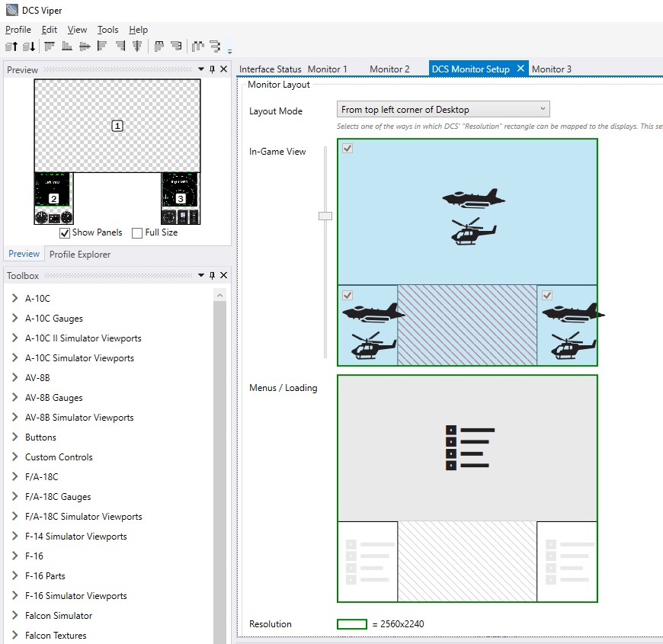This screenshot has height=644, width=663.
Task: Switch to the Monitor 2 tab
Action: (x=389, y=69)
